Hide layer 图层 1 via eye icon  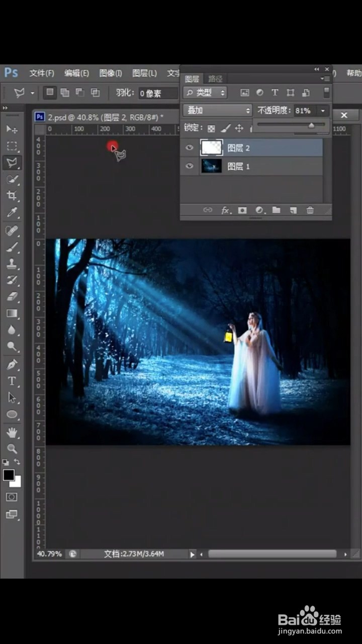[x=190, y=166]
